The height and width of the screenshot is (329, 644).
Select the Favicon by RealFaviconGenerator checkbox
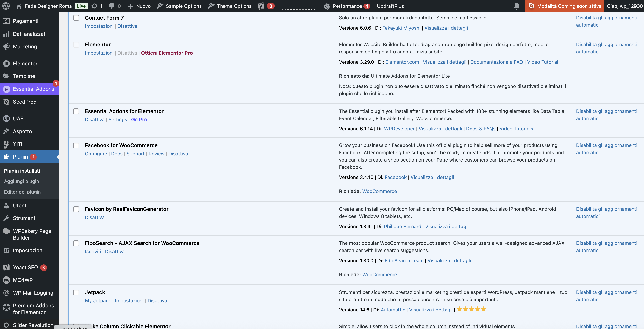point(76,209)
